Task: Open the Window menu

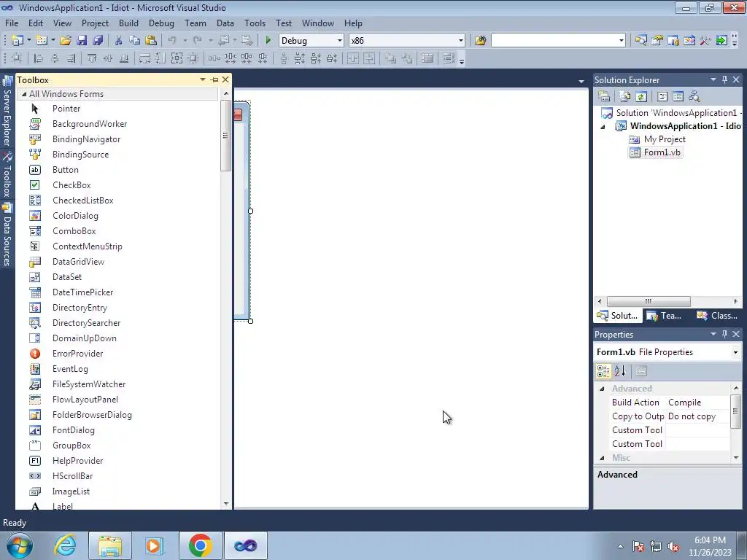Action: tap(318, 23)
